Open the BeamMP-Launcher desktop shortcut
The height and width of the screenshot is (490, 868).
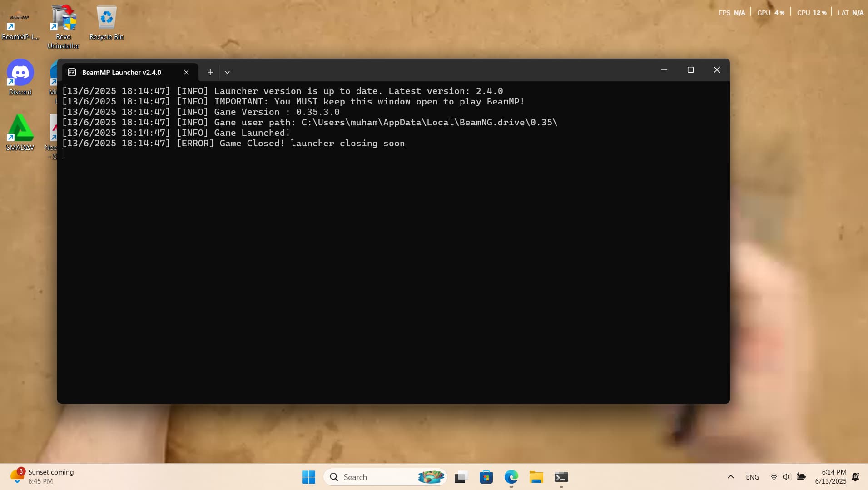click(20, 24)
